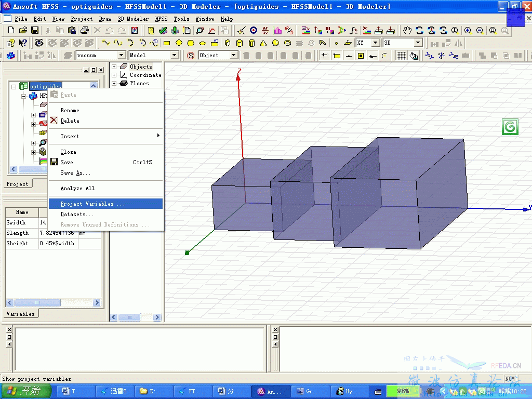This screenshot has height=399, width=532.
Task: Switch to the Project tab
Action: click(17, 184)
